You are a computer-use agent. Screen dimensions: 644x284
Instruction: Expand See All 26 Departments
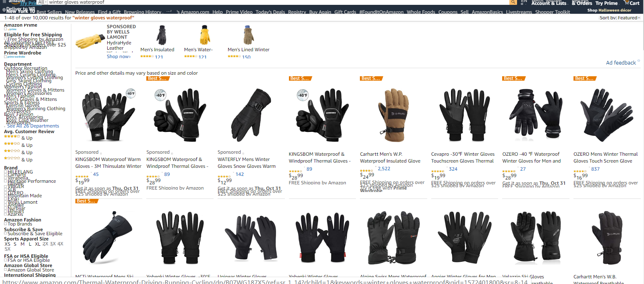point(33,126)
